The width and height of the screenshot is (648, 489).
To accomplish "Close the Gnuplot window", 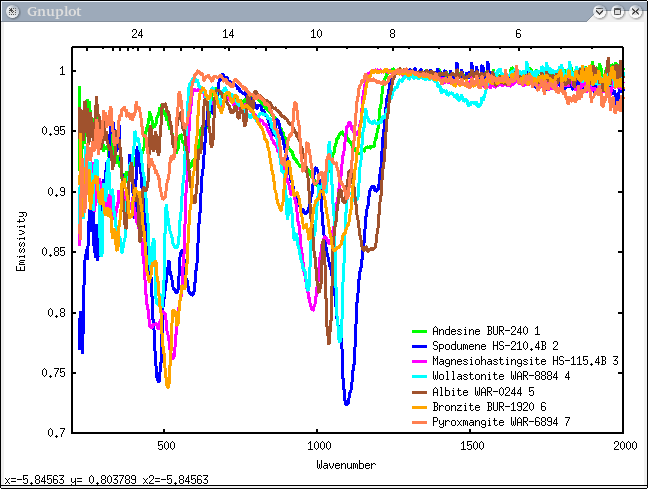I will tap(636, 12).
